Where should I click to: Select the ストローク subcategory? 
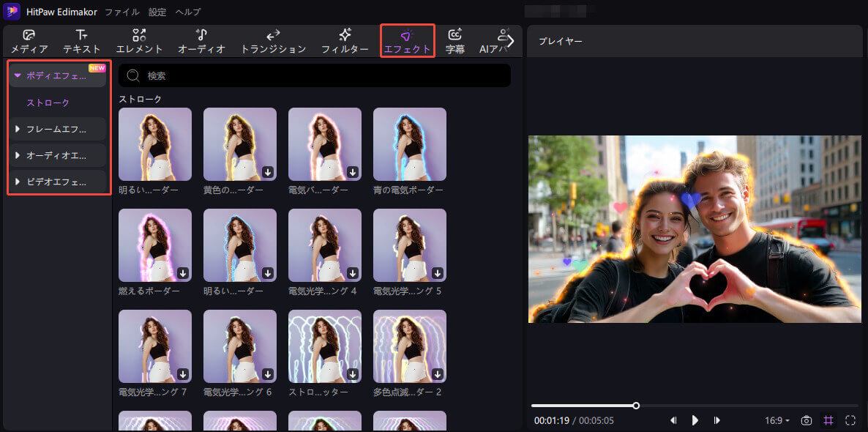[48, 103]
